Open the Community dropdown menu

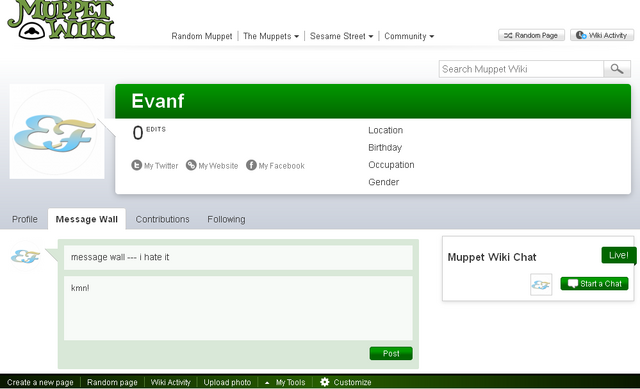(409, 36)
